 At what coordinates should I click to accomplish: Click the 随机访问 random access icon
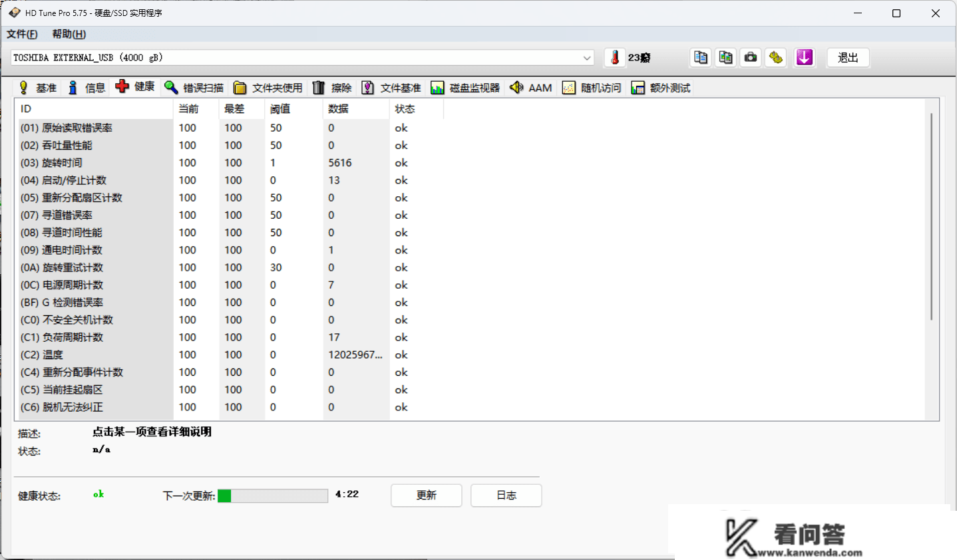(568, 88)
